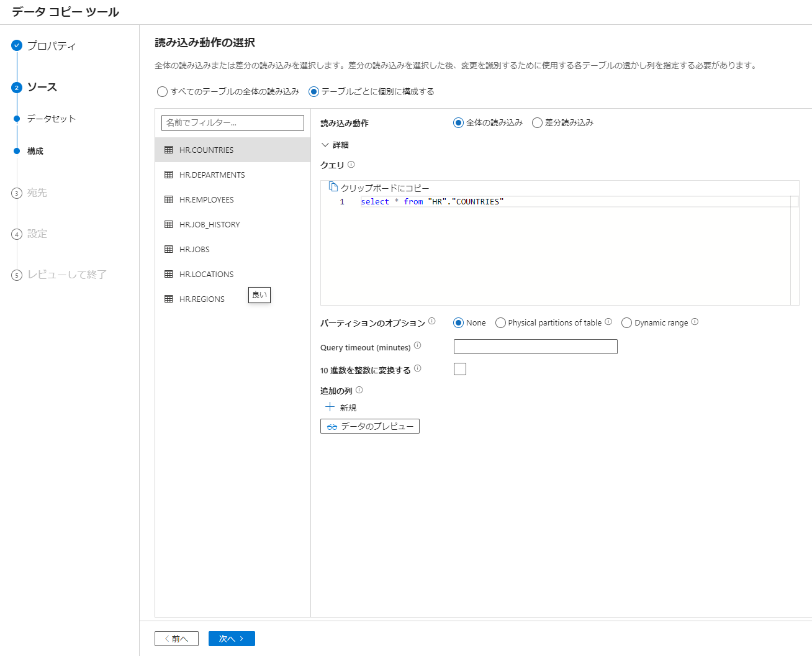Click the info icon next to クエリ
The width and height of the screenshot is (812, 656).
[351, 164]
